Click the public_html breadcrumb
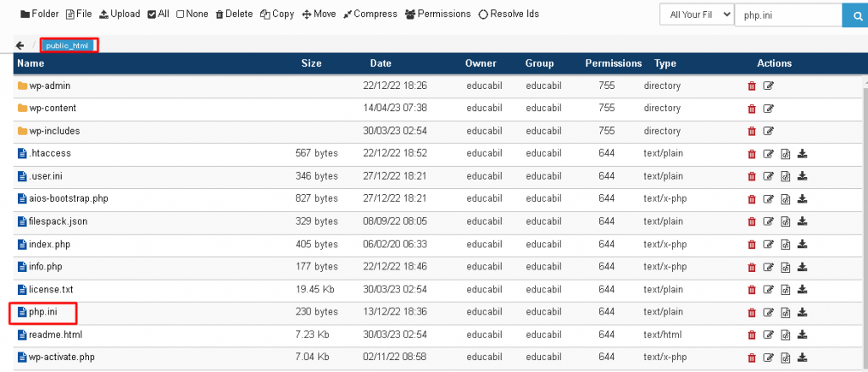Screen dimensions: 868x372 67,45
